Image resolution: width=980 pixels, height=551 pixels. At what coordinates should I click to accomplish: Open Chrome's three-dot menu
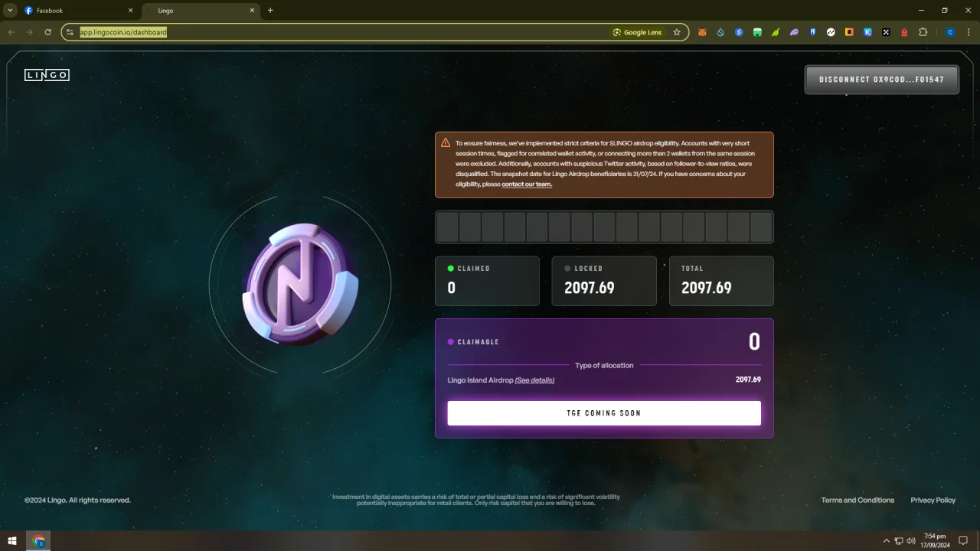pyautogui.click(x=968, y=32)
